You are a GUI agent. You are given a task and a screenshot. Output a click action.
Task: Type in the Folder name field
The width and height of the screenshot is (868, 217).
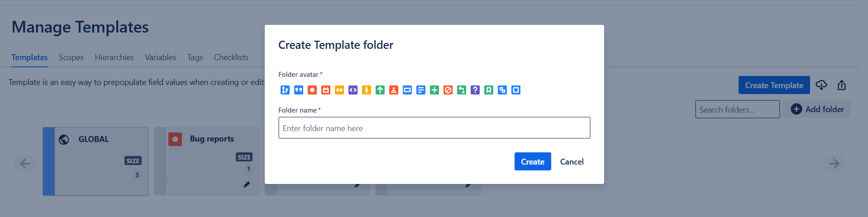point(434,128)
